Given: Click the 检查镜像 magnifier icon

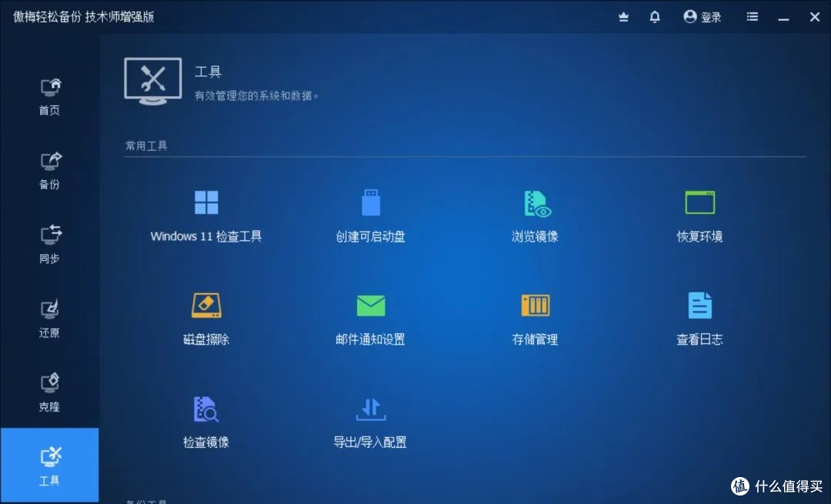Looking at the screenshot, I should pyautogui.click(x=206, y=409).
